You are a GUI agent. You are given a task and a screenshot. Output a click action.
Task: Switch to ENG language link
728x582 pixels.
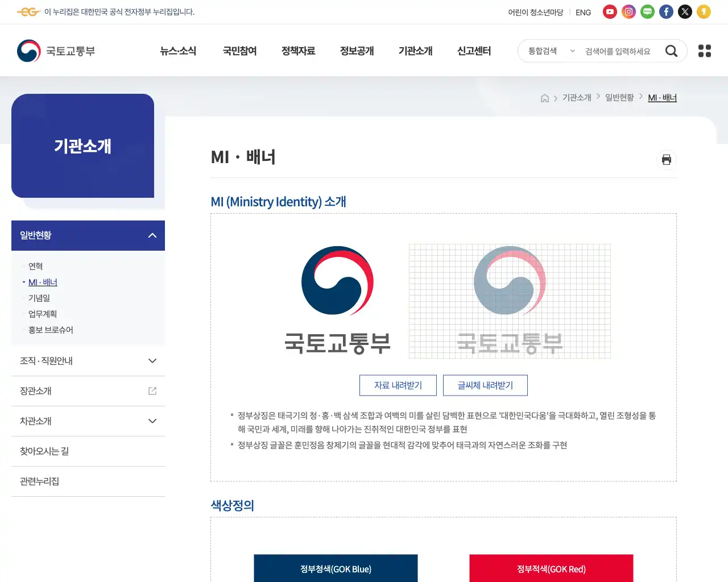583,13
